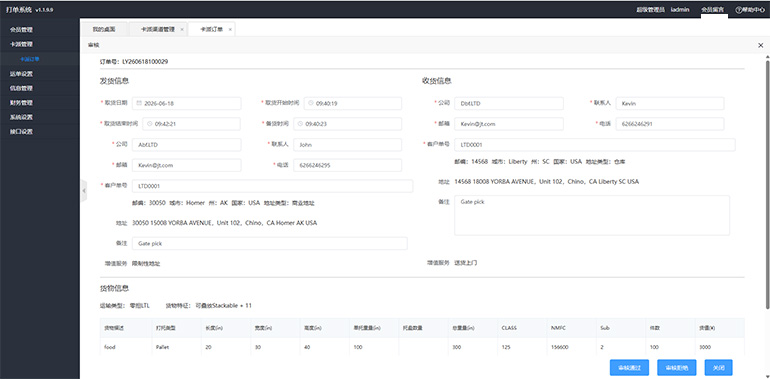
Task: Open the 信息管理 sidebar menu
Action: (x=40, y=88)
